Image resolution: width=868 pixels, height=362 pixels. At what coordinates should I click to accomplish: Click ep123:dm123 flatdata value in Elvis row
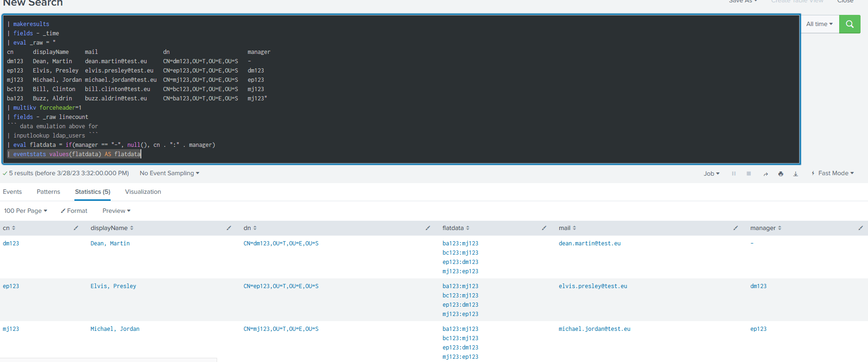(x=460, y=305)
